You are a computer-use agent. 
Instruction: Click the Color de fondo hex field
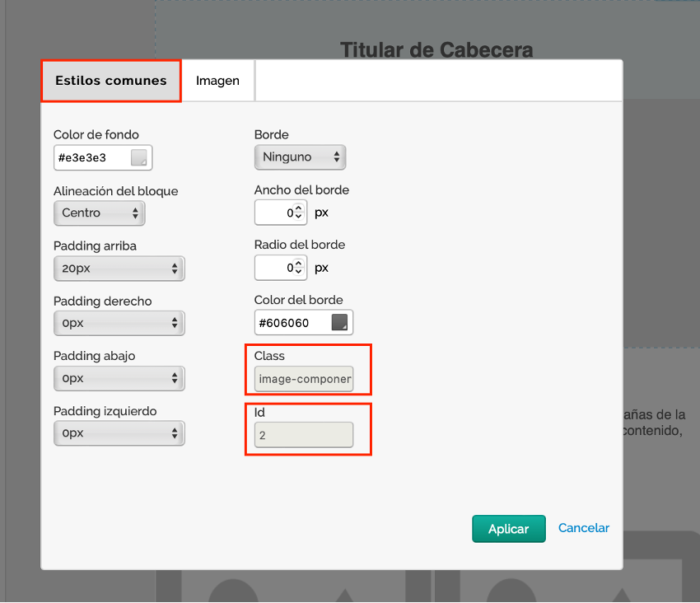click(x=92, y=157)
